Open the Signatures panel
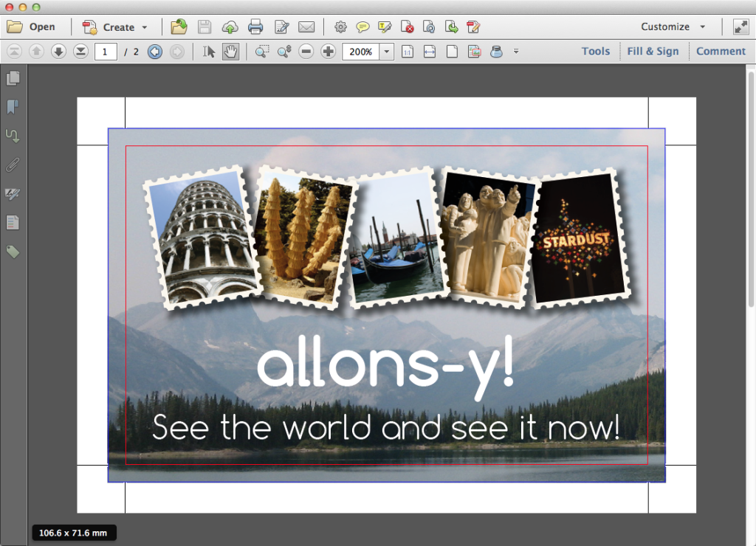Image resolution: width=756 pixels, height=546 pixels. 13,194
